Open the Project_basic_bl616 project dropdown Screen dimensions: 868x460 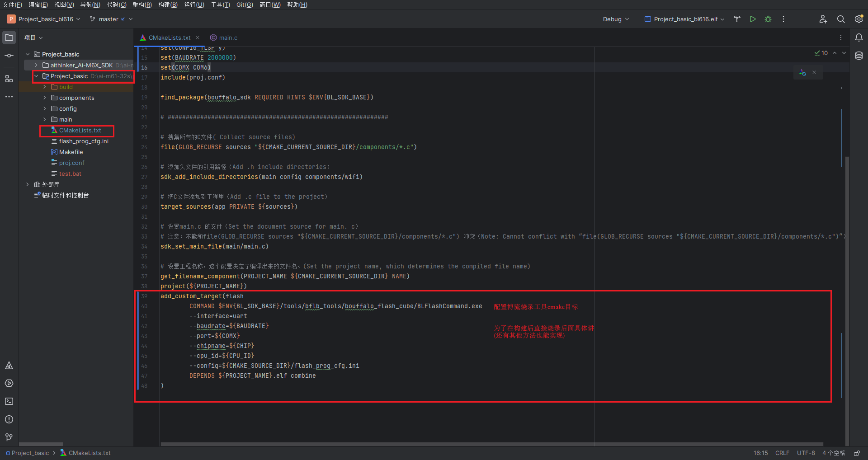tap(43, 19)
